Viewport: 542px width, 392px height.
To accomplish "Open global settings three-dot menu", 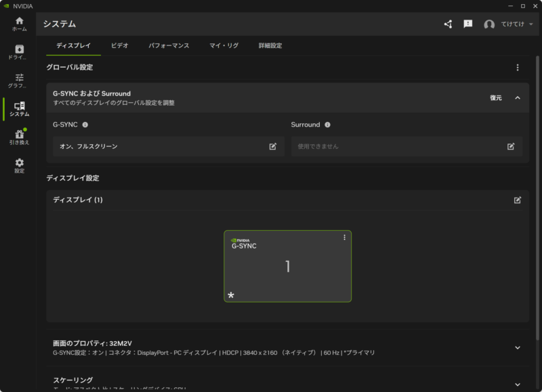I will [518, 68].
